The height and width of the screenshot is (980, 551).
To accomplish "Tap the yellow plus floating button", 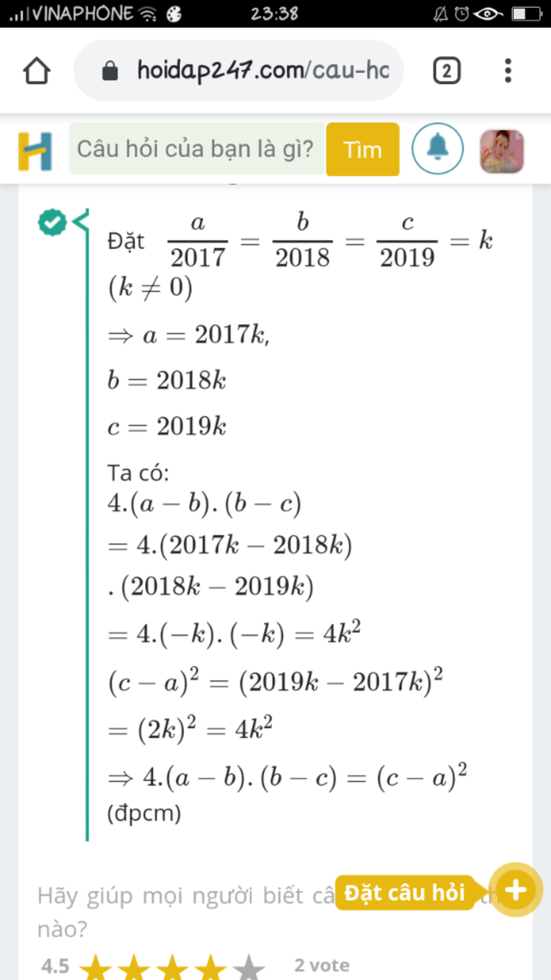I will [x=515, y=890].
